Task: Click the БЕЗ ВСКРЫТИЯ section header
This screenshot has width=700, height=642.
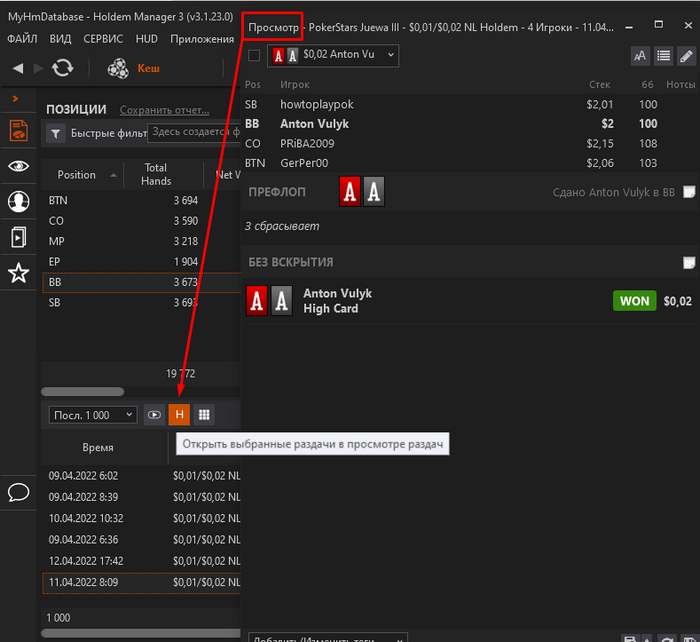Action: click(x=291, y=263)
